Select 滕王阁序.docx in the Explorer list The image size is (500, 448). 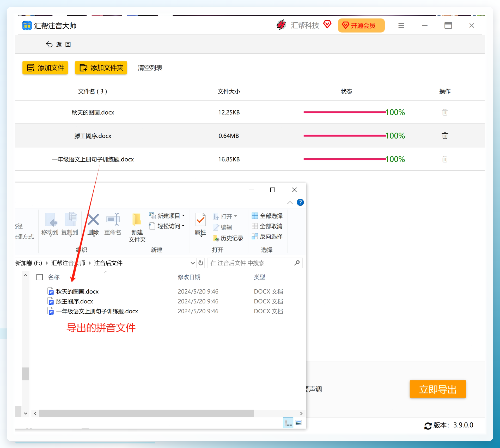tap(75, 301)
